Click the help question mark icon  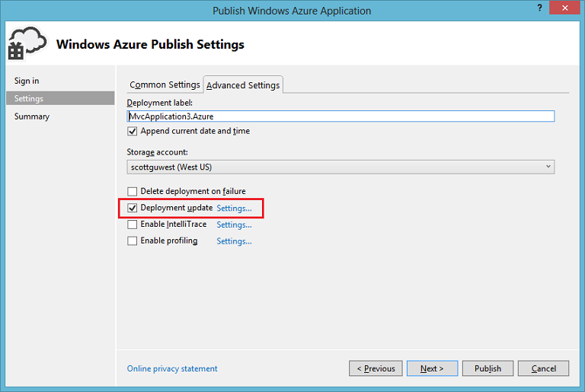click(539, 8)
